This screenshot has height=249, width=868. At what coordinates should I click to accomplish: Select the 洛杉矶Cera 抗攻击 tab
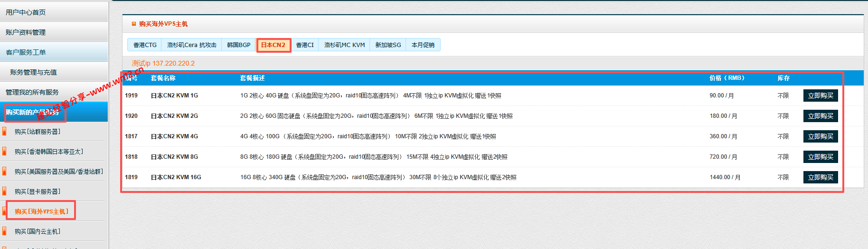[x=192, y=45]
